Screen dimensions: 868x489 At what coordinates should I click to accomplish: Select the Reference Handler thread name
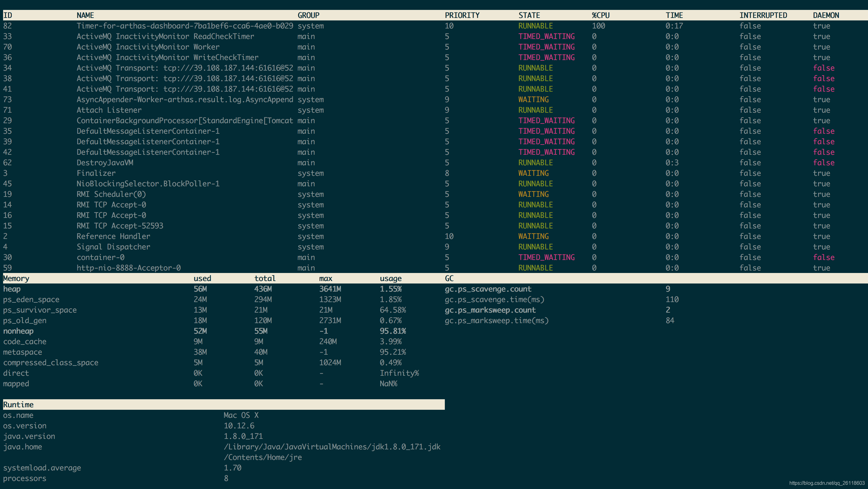113,236
